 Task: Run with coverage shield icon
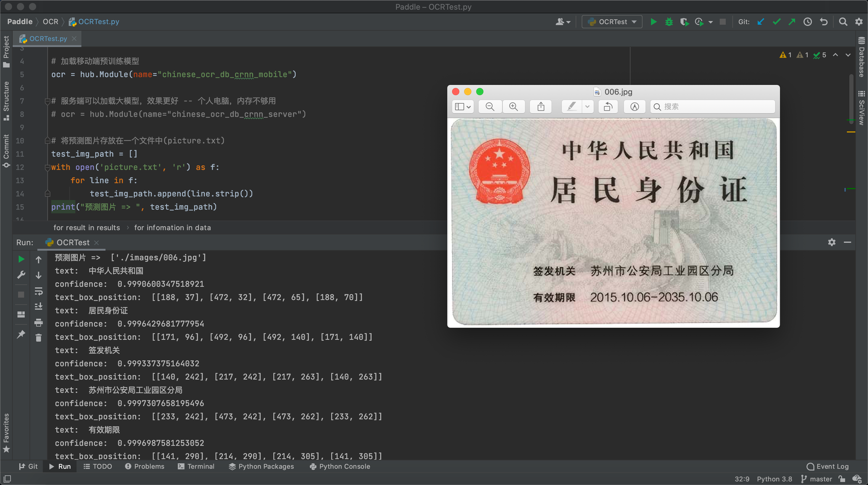click(x=684, y=22)
